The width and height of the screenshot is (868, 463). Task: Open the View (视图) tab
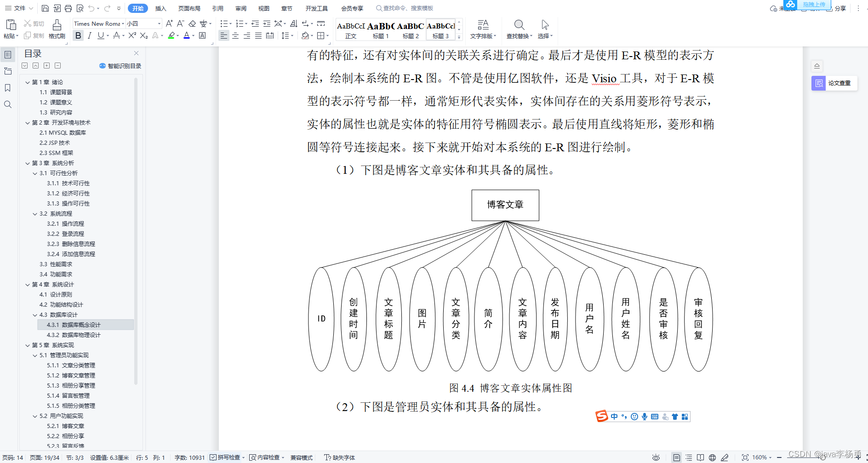point(264,8)
